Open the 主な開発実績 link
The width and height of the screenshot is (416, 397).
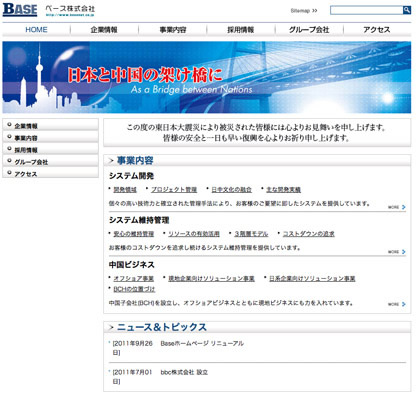click(x=283, y=190)
